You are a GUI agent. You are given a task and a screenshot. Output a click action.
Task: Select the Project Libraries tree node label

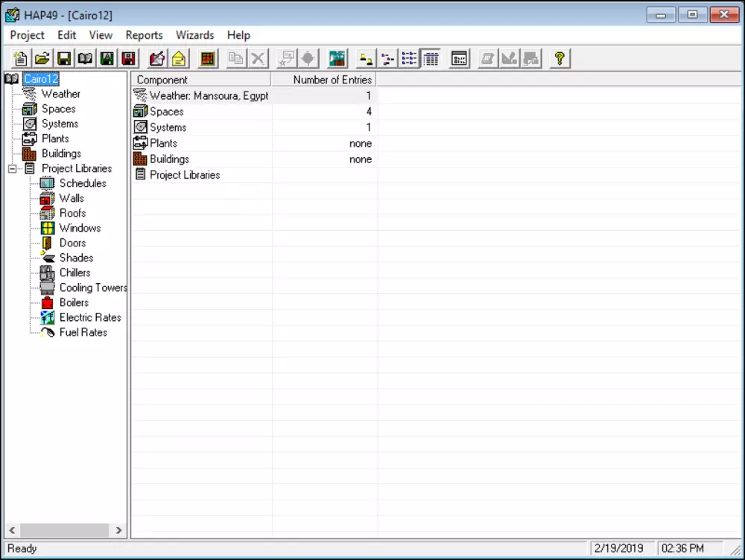point(77,168)
